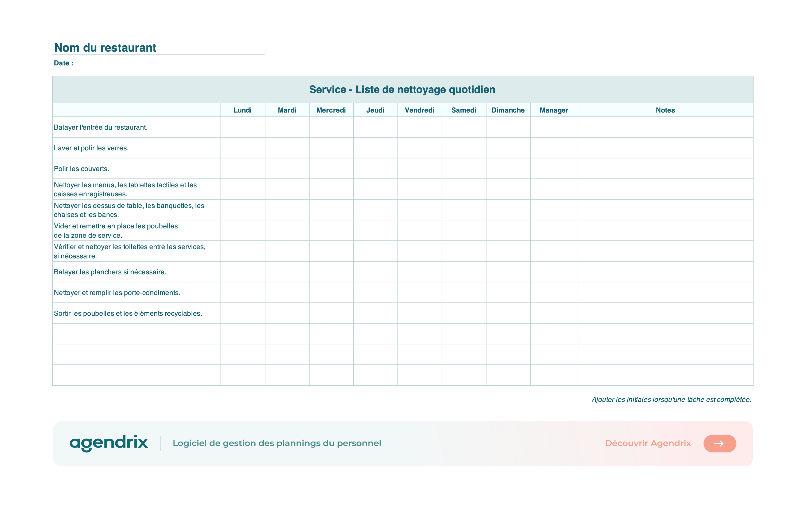Click the Manager cell for Polir les couverts row
This screenshot has height=512, width=812.
click(x=554, y=169)
